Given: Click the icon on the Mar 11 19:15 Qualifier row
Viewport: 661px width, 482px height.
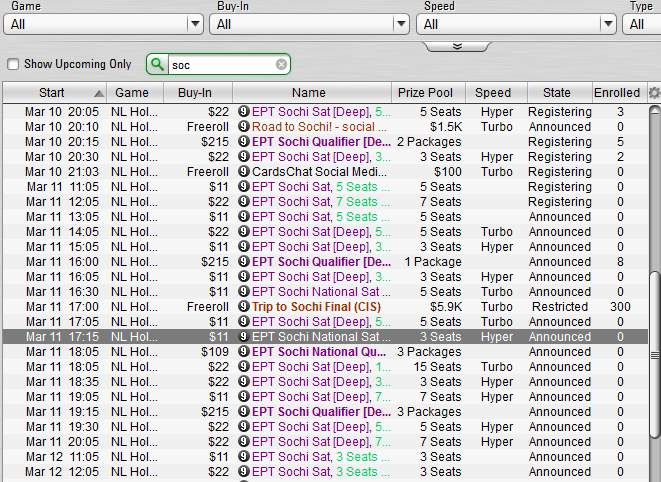Looking at the screenshot, I should click(x=244, y=412).
